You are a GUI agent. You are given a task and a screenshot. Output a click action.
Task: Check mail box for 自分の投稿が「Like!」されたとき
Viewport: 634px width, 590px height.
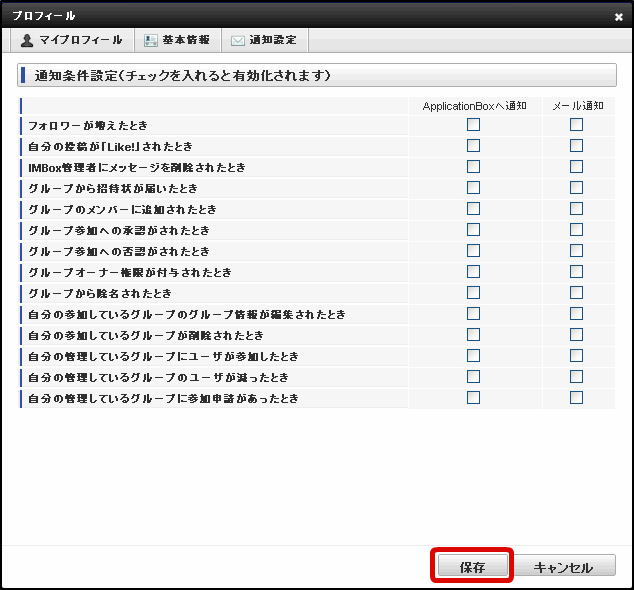tap(577, 146)
